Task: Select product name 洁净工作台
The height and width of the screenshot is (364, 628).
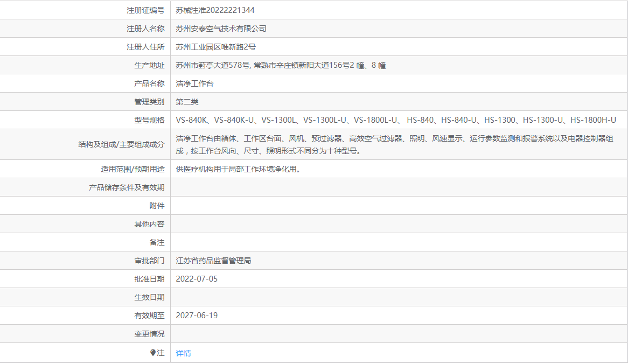Action: point(194,83)
